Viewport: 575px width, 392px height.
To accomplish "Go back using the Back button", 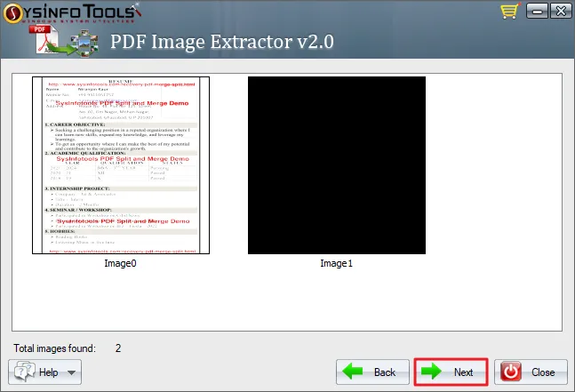I will click(372, 372).
